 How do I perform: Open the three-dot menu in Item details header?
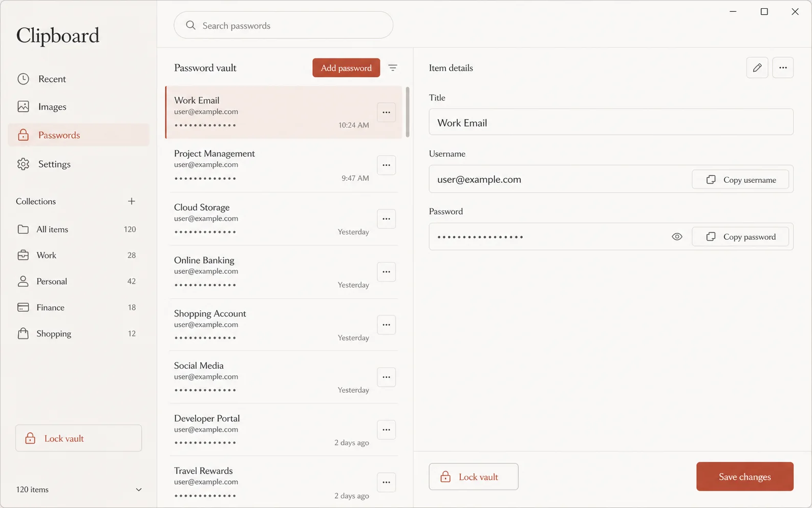783,68
